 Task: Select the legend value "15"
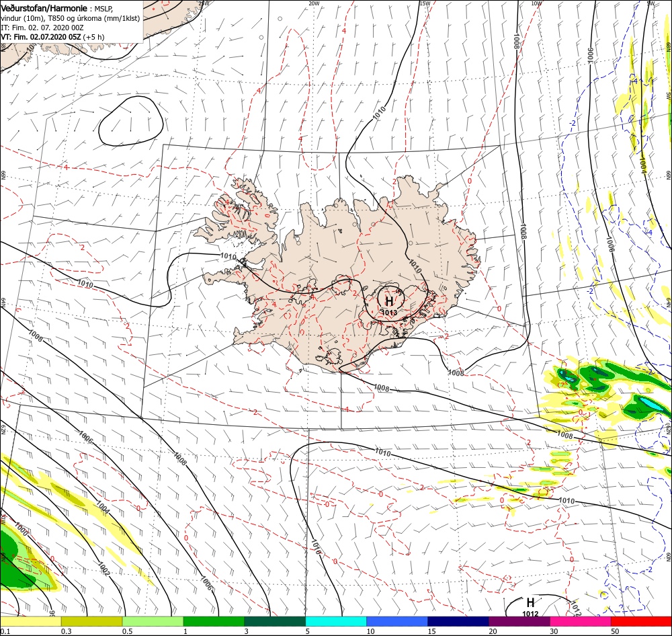click(431, 631)
